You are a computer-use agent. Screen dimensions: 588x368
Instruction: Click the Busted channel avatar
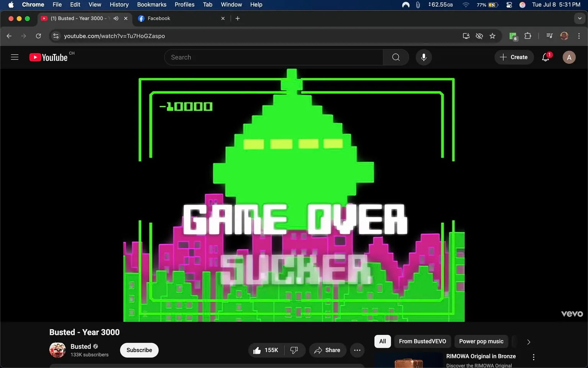57,350
